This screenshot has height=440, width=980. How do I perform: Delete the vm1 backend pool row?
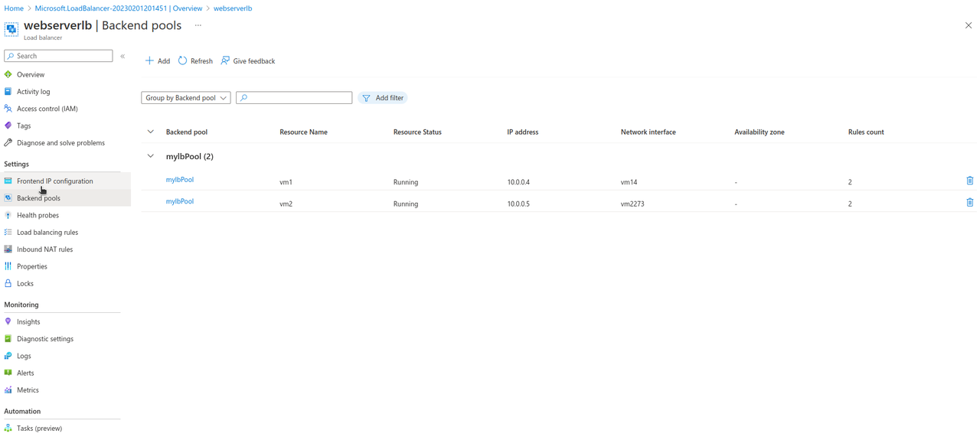coord(970,181)
